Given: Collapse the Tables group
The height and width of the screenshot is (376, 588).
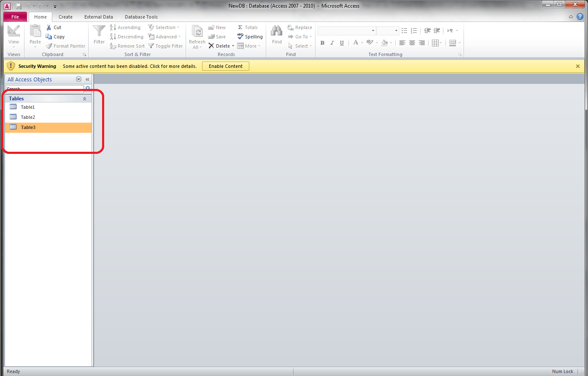Looking at the screenshot, I should pyautogui.click(x=84, y=98).
